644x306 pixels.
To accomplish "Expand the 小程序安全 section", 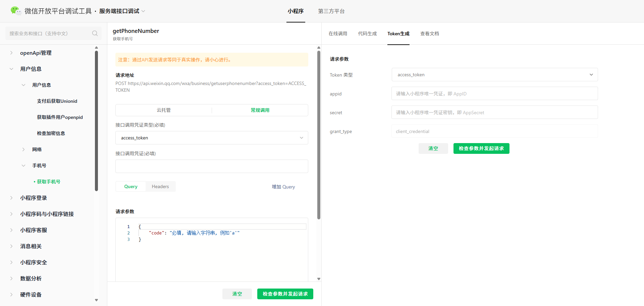I will [x=11, y=262].
